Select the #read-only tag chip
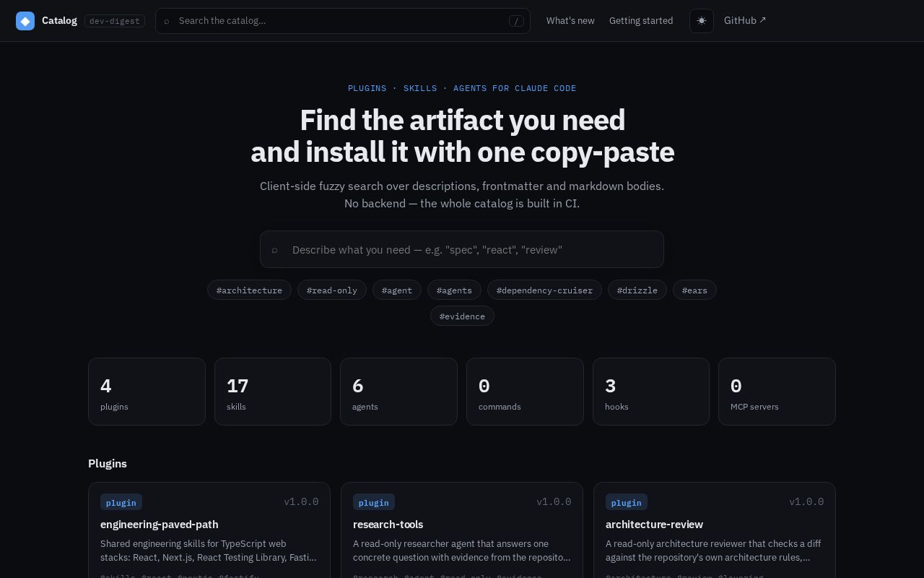The width and height of the screenshot is (924, 578). point(332,290)
